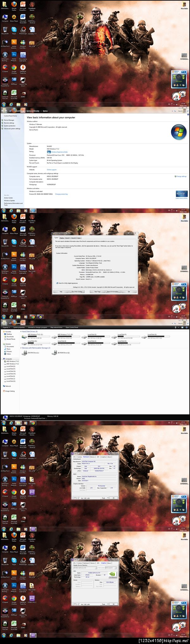
Task: Click Device Manager shield icon in System window
Action: click(3, 120)
